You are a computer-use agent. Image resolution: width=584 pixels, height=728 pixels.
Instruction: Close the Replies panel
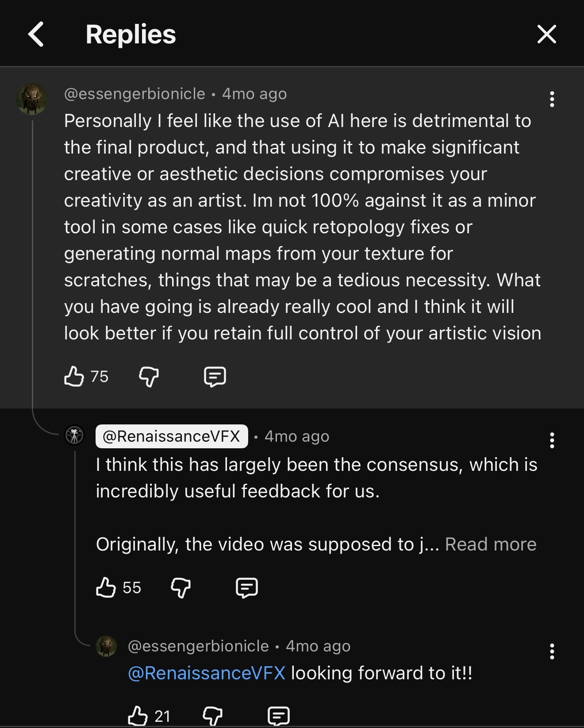click(546, 34)
